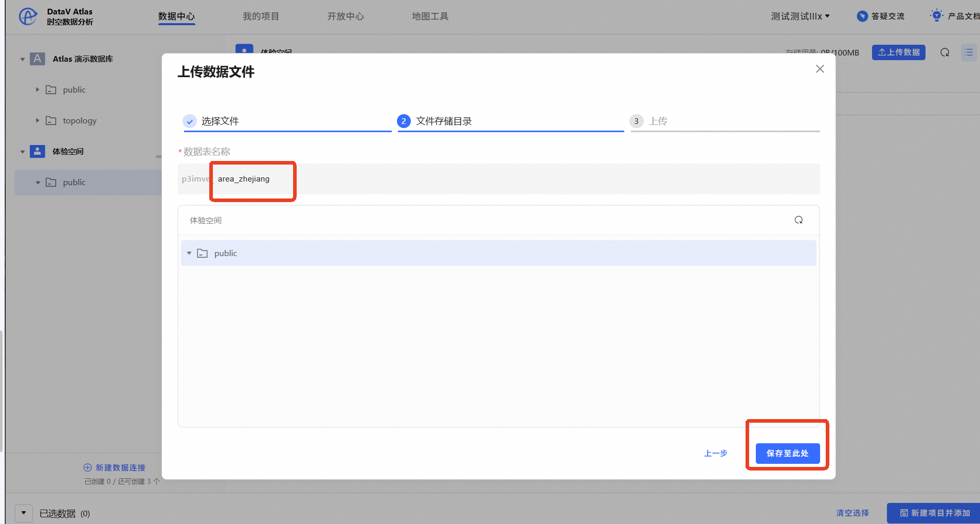The height and width of the screenshot is (524, 980).
Task: Click the 上传数据 button
Action: [899, 52]
